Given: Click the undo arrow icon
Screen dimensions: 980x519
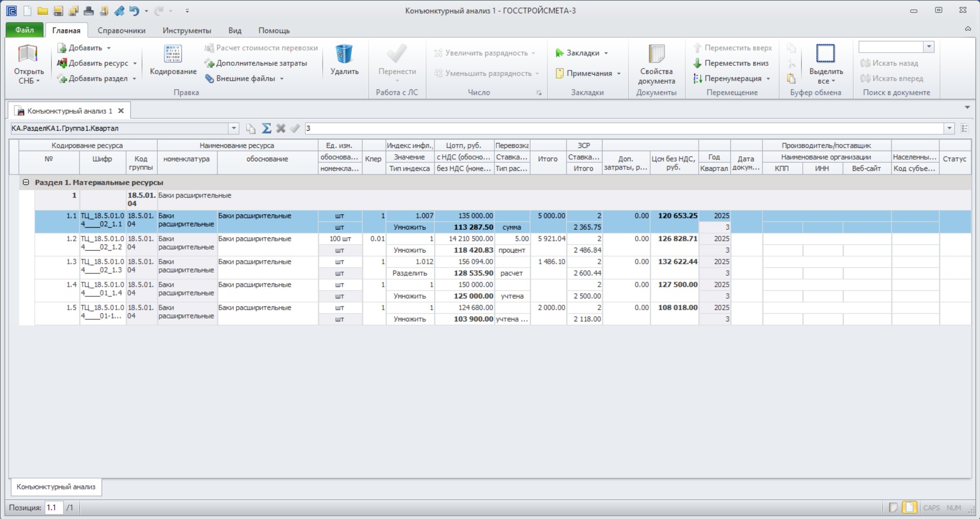Looking at the screenshot, I should pos(134,11).
